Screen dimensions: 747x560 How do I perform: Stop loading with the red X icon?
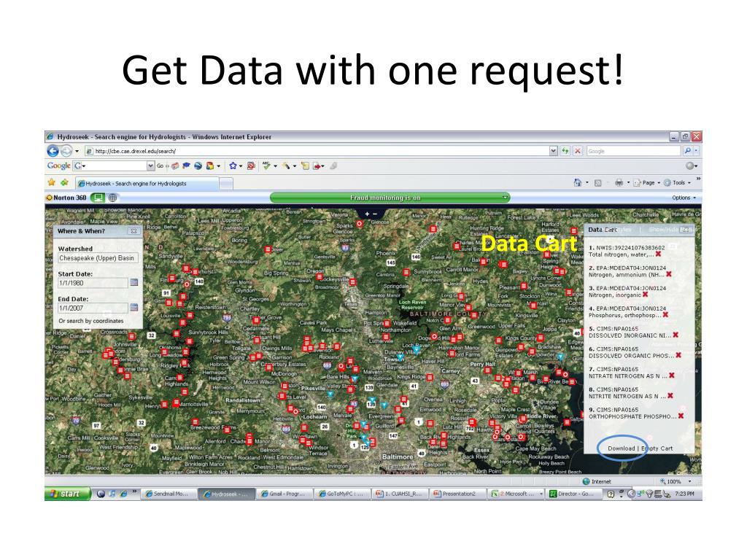[578, 151]
